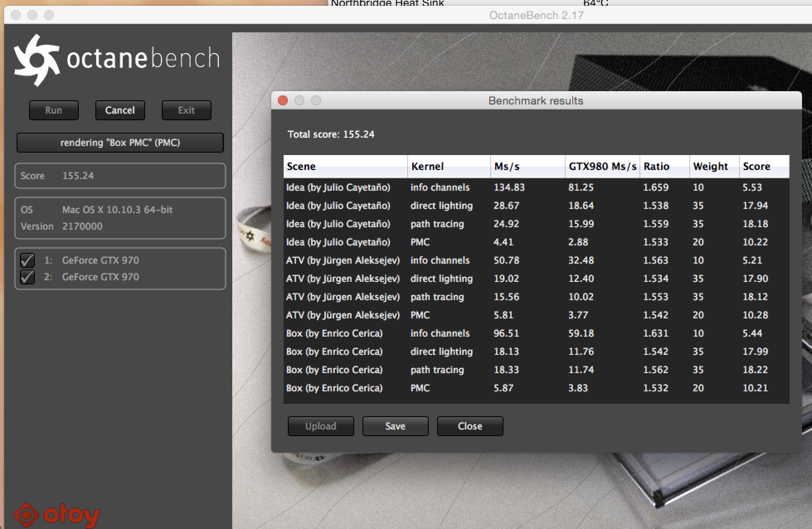Uncheck GPU 2 GeForce GTX 970
The width and height of the screenshot is (812, 529).
click(27, 277)
